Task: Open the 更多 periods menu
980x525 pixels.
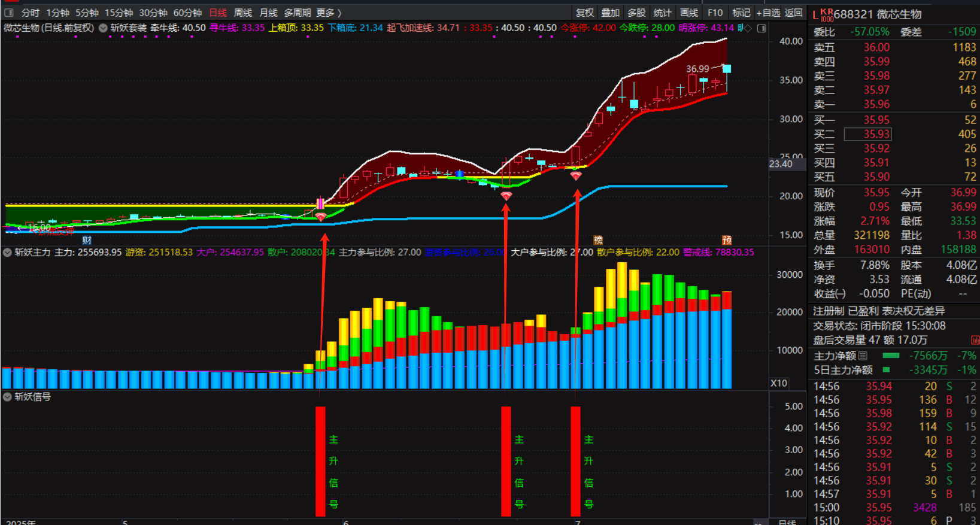Action: coord(329,13)
